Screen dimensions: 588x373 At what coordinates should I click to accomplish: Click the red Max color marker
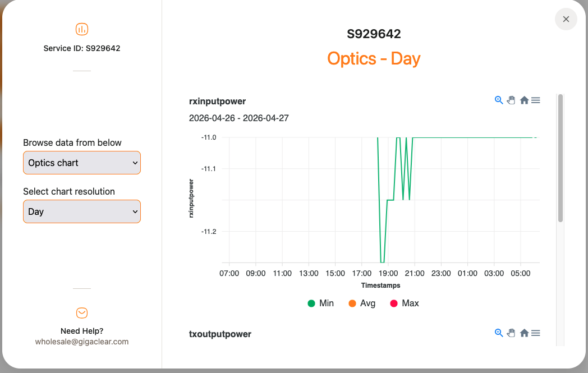(x=394, y=303)
